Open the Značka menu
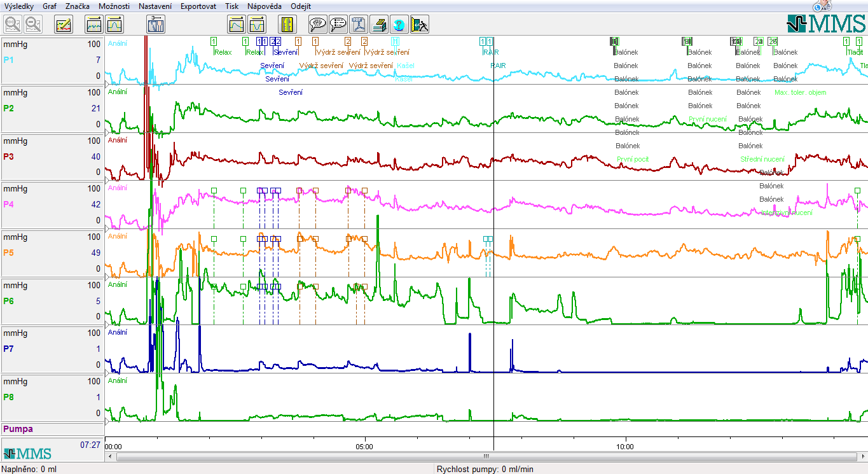868x474 pixels. coord(77,6)
